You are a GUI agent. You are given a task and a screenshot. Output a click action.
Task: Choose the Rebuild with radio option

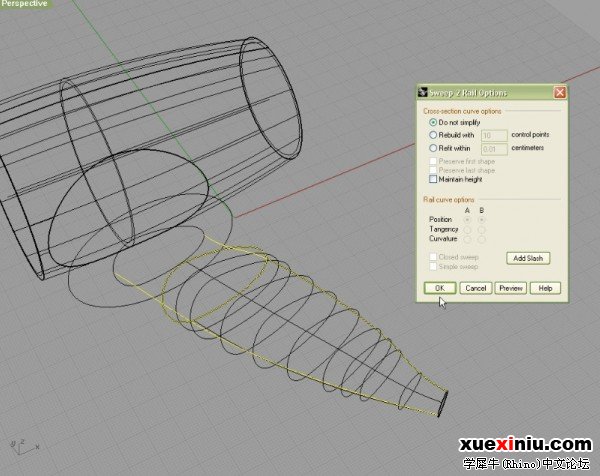[433, 135]
